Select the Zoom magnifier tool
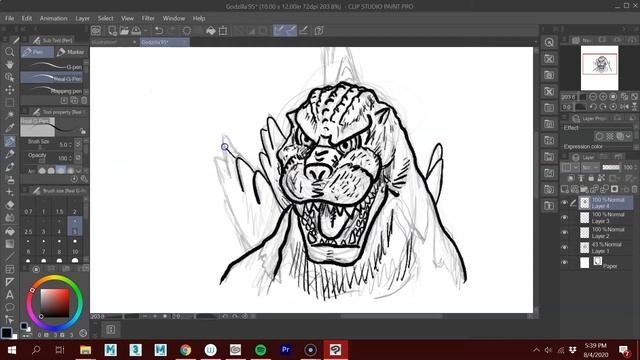640x360 pixels. (x=9, y=52)
